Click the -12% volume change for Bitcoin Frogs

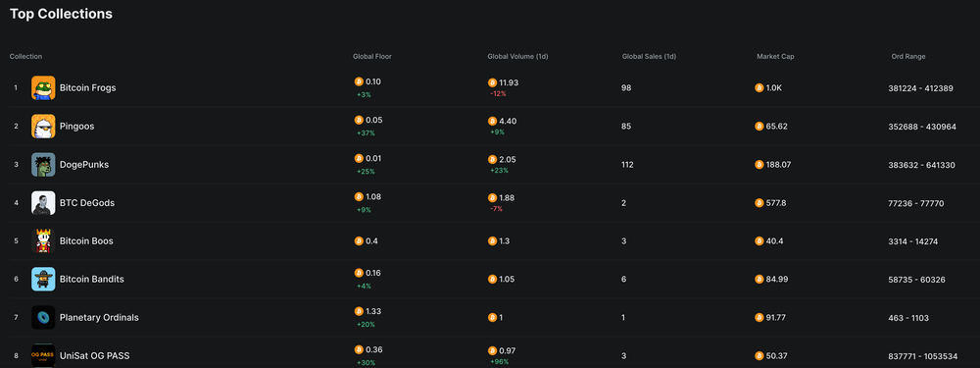click(498, 94)
